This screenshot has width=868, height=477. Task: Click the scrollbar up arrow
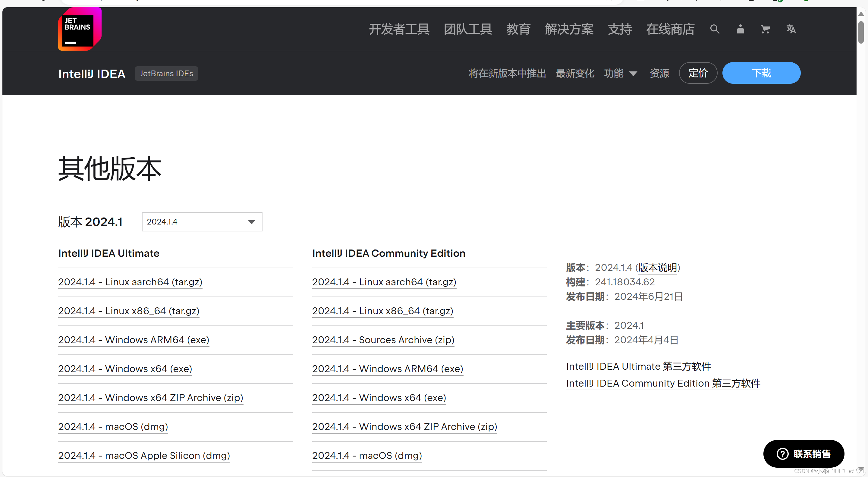(861, 14)
